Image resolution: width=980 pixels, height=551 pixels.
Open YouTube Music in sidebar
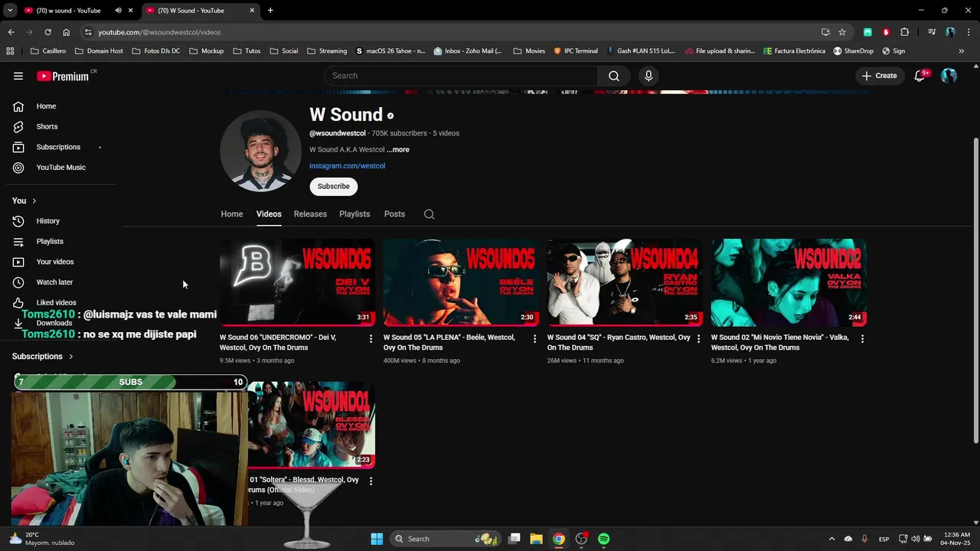coord(60,168)
